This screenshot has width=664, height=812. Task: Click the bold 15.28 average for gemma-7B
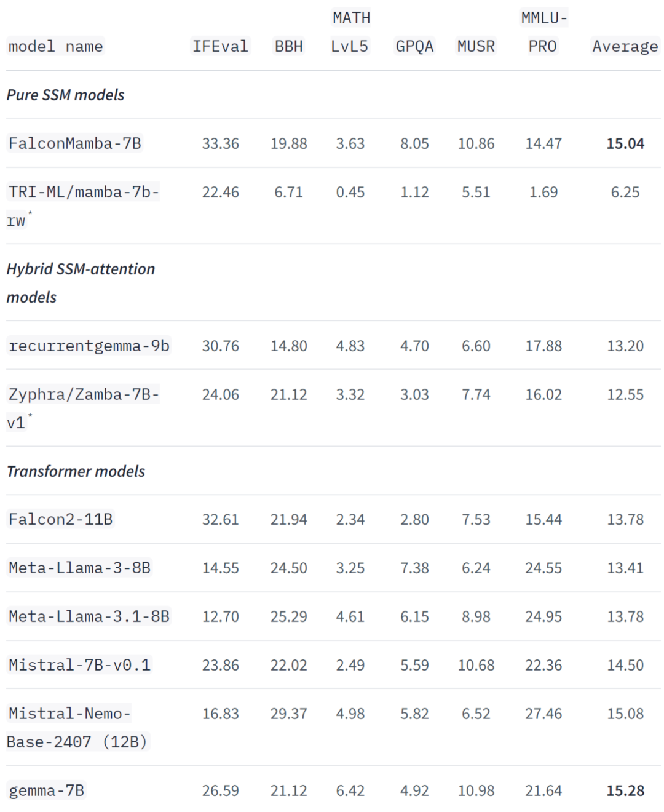(625, 790)
